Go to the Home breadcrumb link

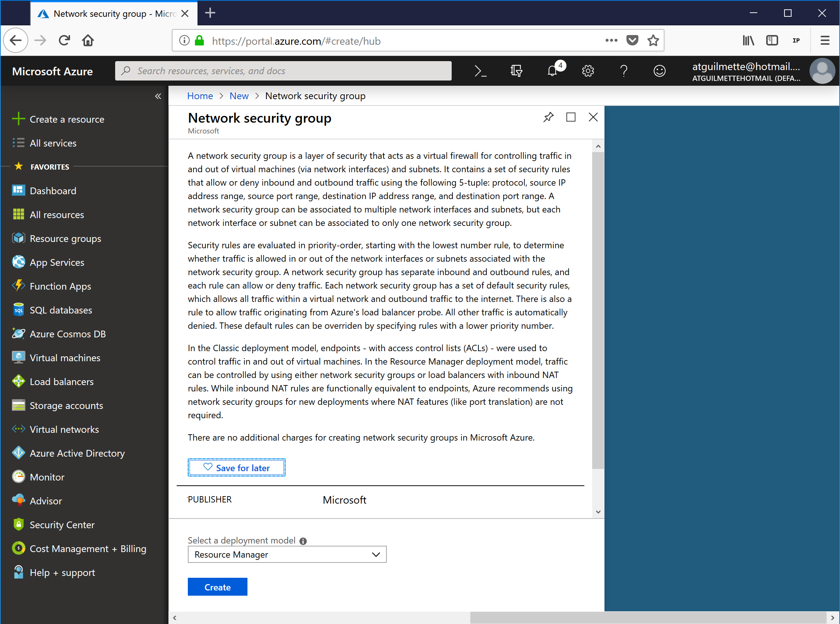[200, 96]
